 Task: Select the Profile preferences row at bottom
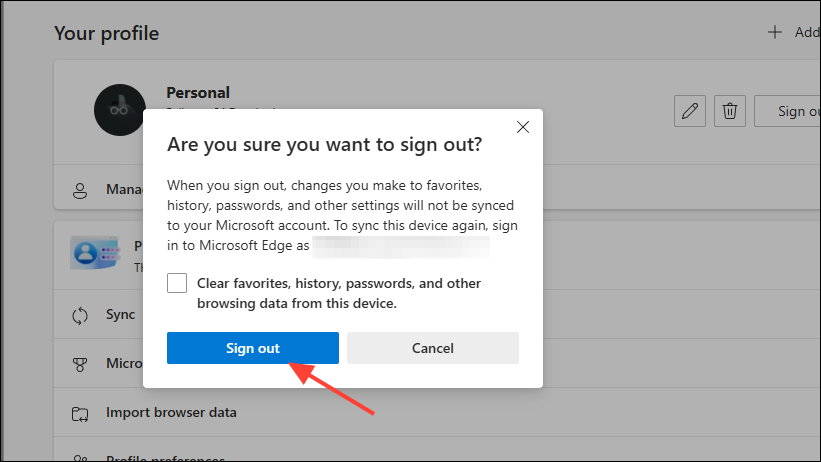click(x=165, y=458)
